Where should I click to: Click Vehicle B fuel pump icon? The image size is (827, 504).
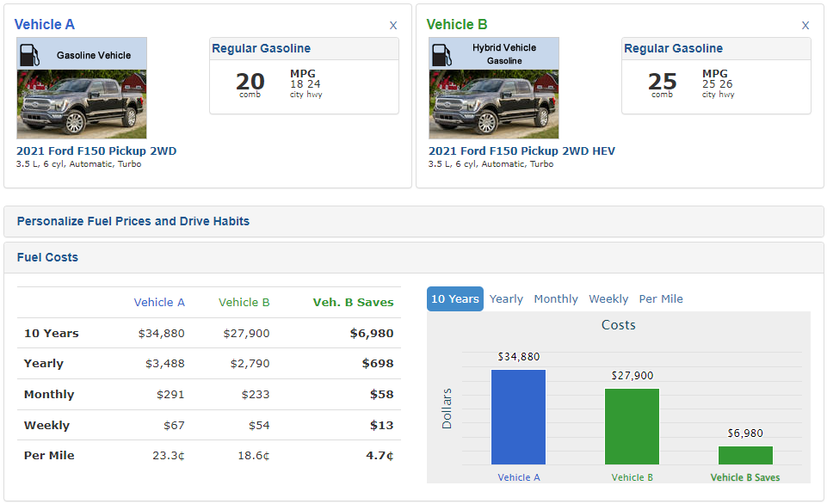click(x=441, y=54)
